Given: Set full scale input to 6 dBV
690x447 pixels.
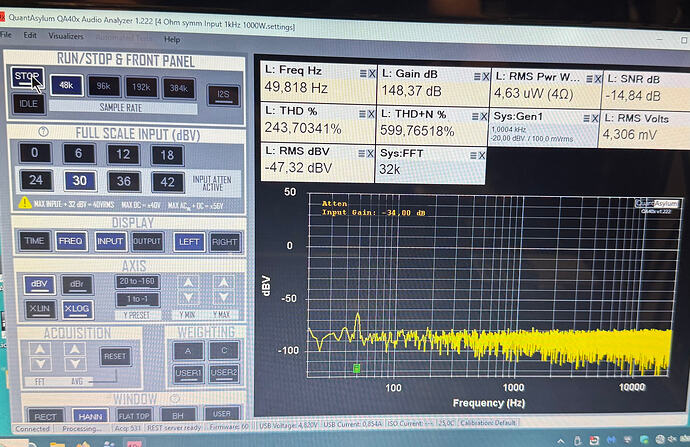Looking at the screenshot, I should [79, 154].
